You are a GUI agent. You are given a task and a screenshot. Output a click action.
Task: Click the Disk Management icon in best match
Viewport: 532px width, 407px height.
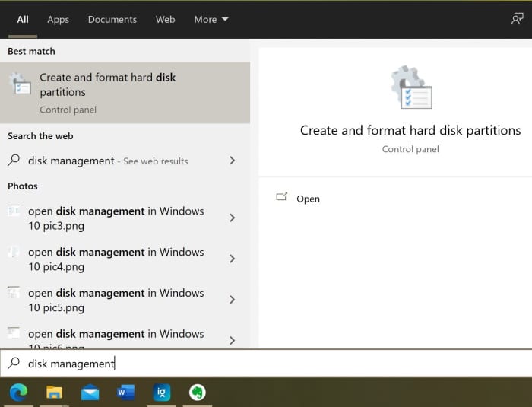point(20,83)
